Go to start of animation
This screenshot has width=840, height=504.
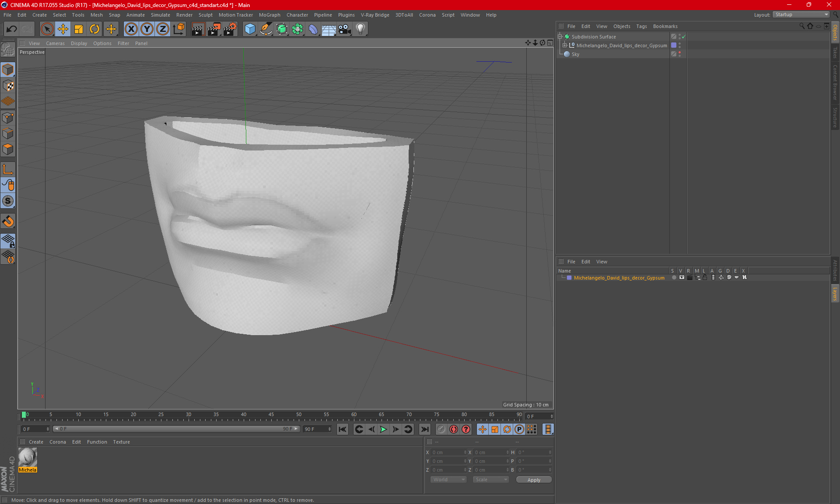[343, 429]
